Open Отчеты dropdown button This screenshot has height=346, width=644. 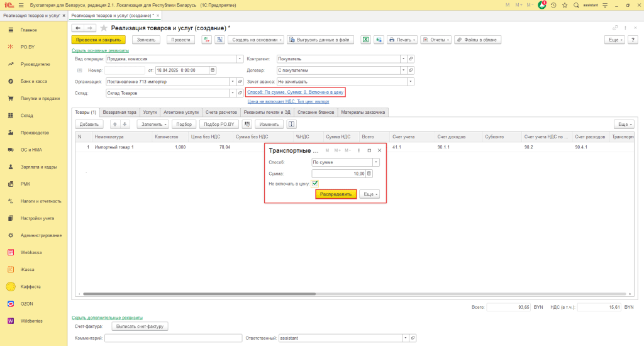click(x=436, y=40)
